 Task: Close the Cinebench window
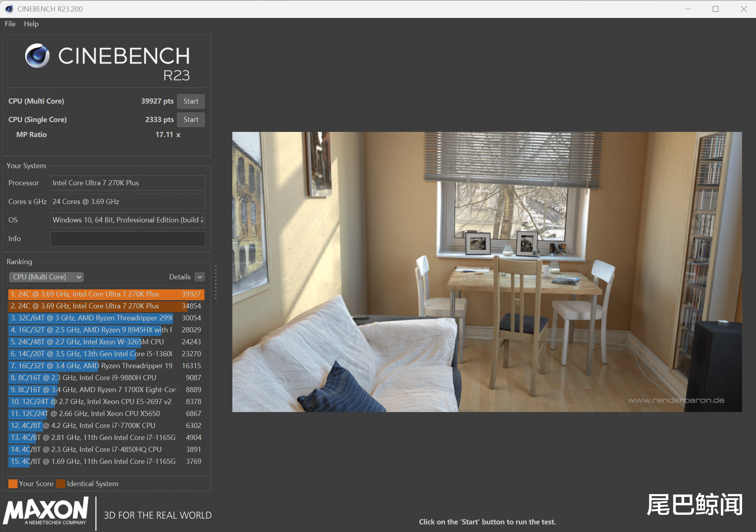click(744, 9)
